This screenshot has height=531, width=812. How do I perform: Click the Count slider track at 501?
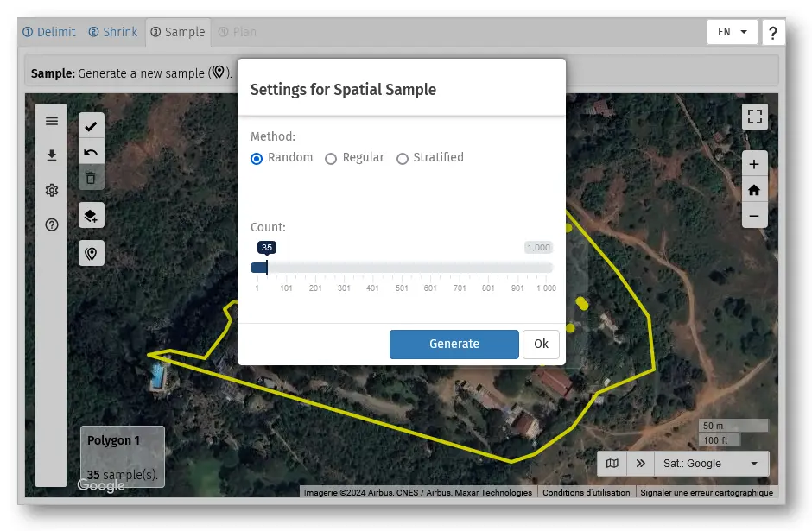click(x=402, y=268)
